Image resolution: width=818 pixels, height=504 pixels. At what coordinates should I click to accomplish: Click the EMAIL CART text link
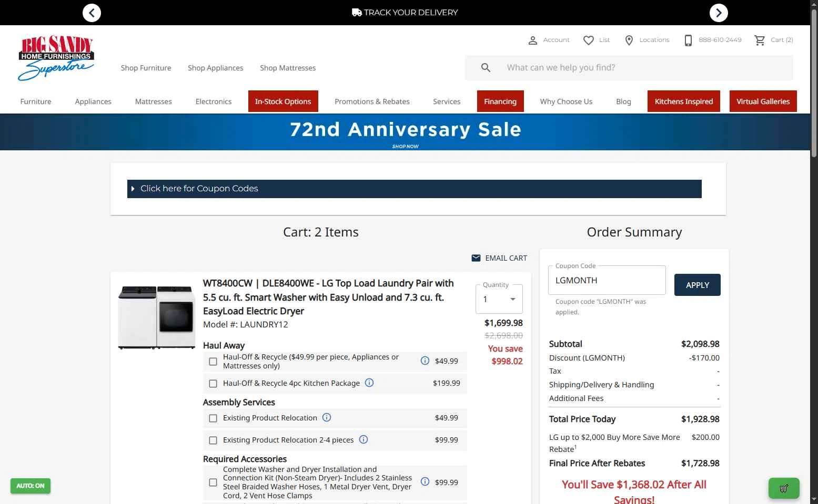point(506,258)
